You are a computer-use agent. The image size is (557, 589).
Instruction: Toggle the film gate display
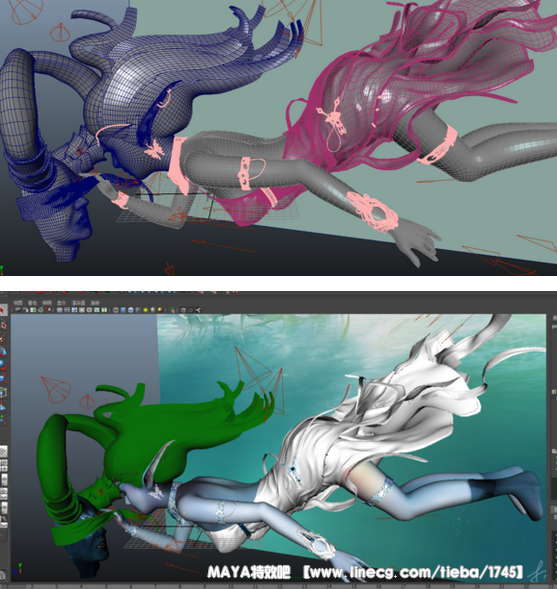tap(66, 310)
